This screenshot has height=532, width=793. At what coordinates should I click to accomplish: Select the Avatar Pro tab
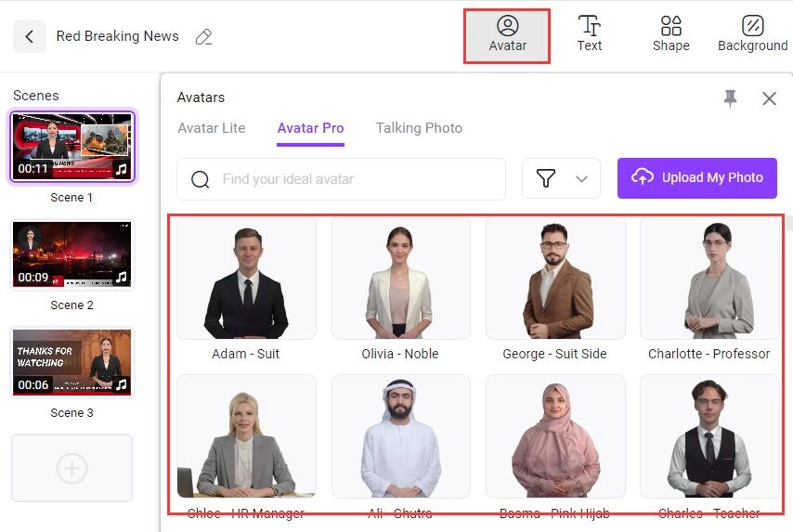[310, 128]
